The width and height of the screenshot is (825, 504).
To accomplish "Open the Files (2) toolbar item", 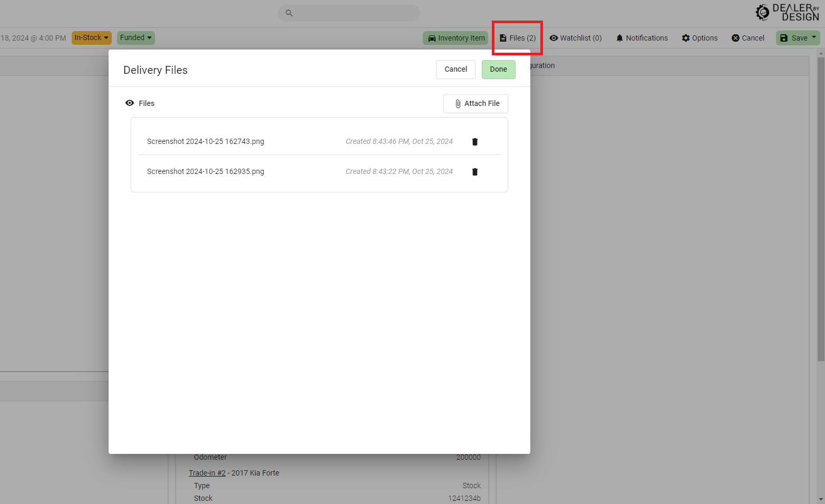I will click(518, 38).
